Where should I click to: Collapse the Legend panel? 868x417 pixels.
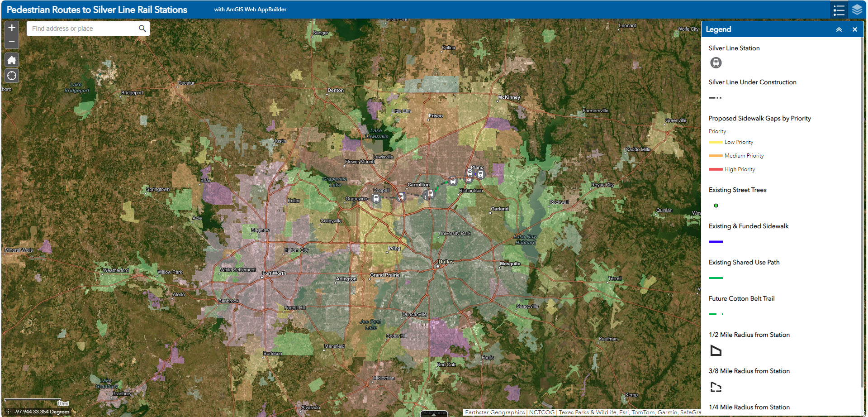[839, 29]
